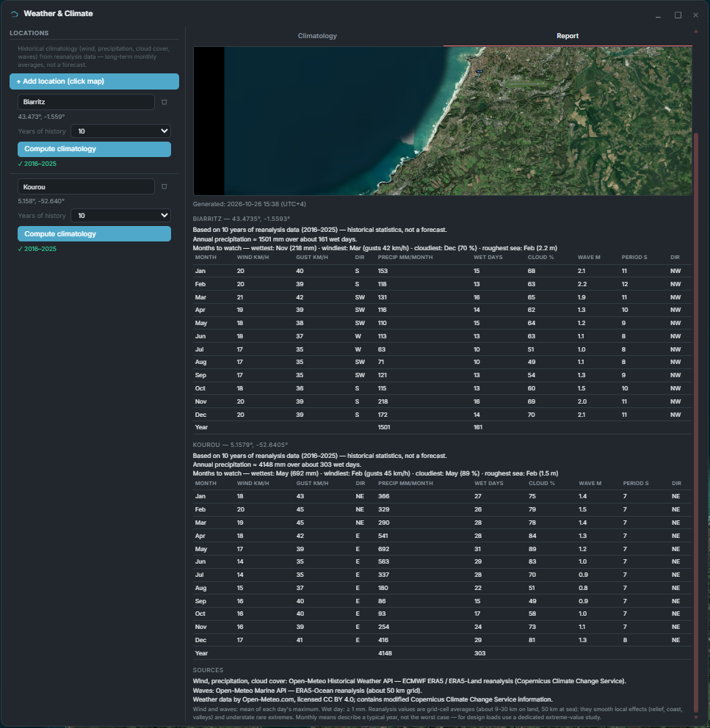
Task: Edit the Biarritz location name field
Action: (x=86, y=102)
